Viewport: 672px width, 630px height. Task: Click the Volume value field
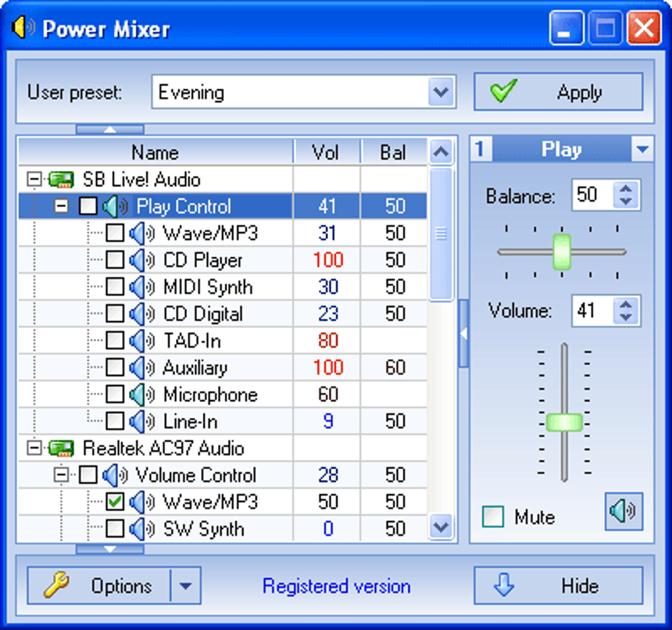click(593, 310)
